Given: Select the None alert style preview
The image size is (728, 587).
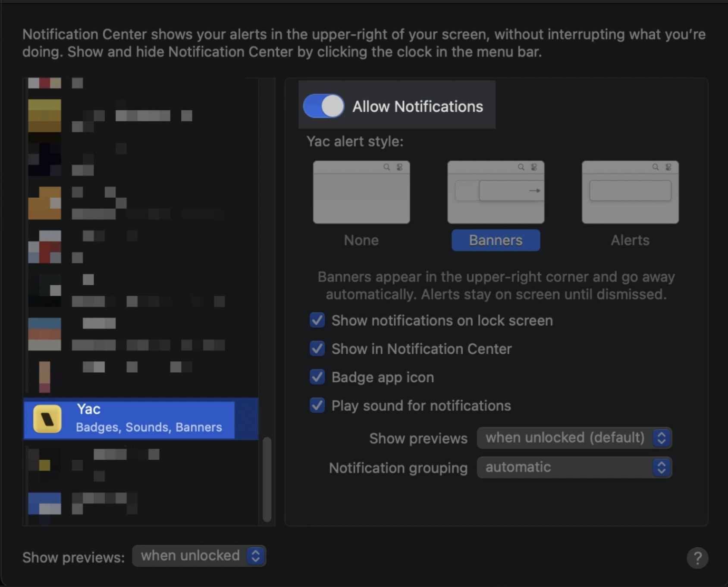Looking at the screenshot, I should pos(361,192).
